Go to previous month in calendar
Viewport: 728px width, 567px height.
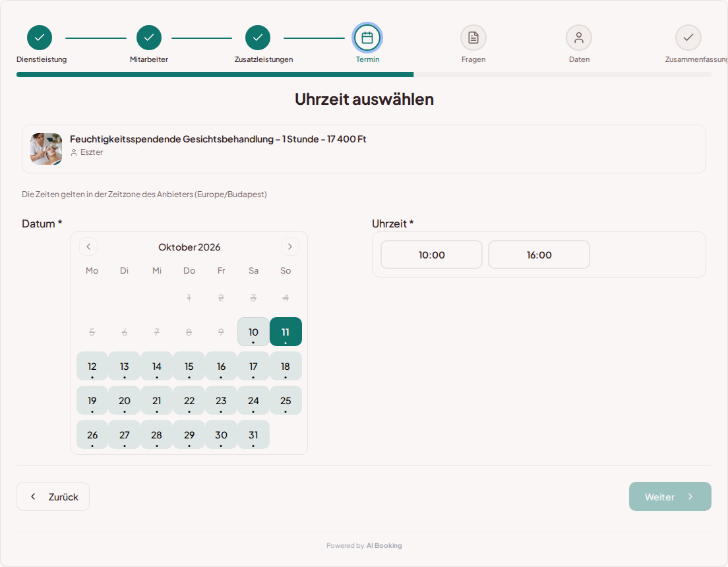coord(88,247)
